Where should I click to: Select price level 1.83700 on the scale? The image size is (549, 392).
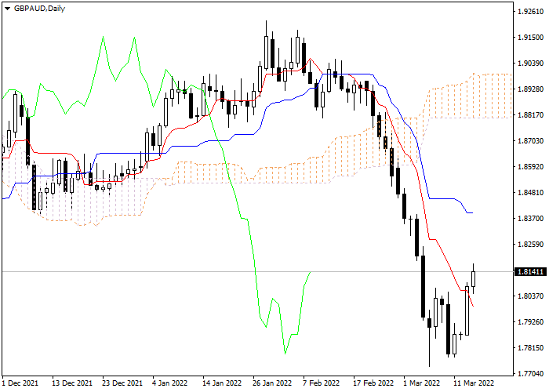(530, 219)
